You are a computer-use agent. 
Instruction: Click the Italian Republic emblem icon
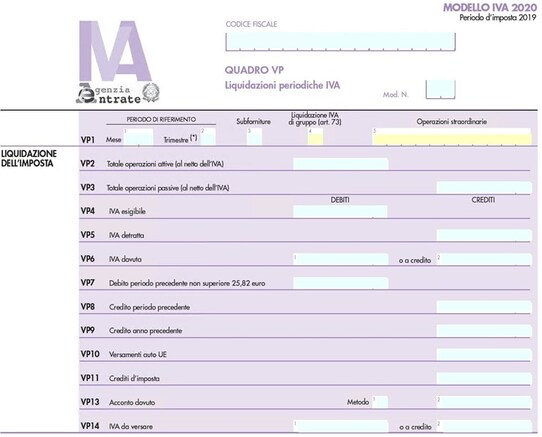[x=151, y=92]
